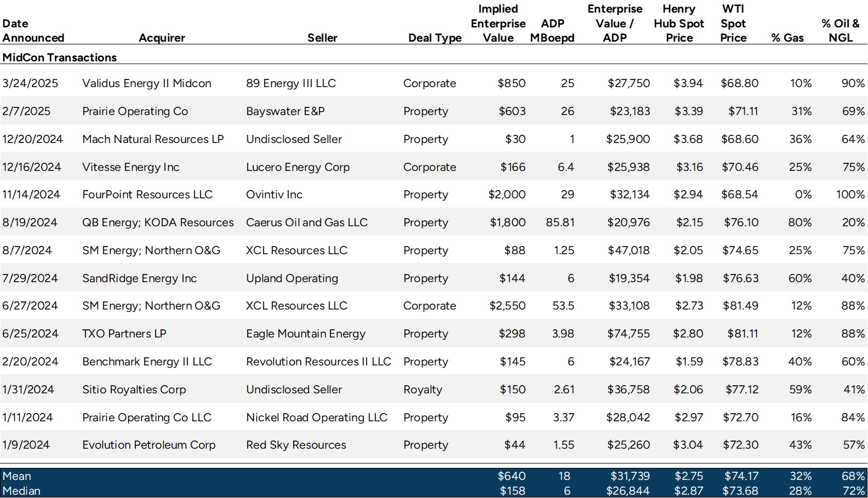
Task: Click the $31,739 mean value per ADP
Action: pyautogui.click(x=630, y=476)
